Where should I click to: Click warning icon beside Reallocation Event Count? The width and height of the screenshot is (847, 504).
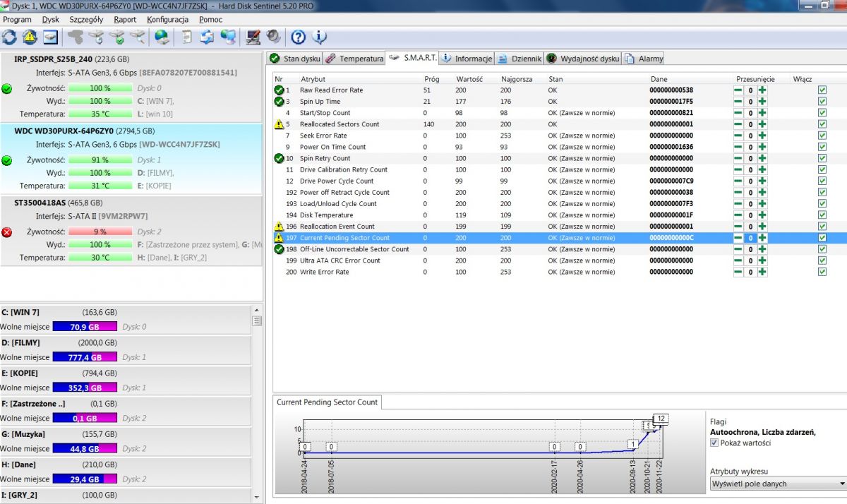[x=279, y=227]
